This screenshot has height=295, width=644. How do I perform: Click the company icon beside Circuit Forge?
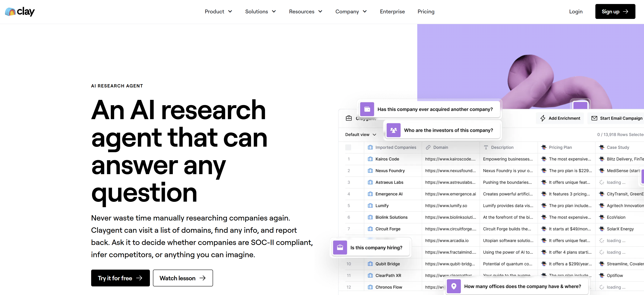click(370, 229)
